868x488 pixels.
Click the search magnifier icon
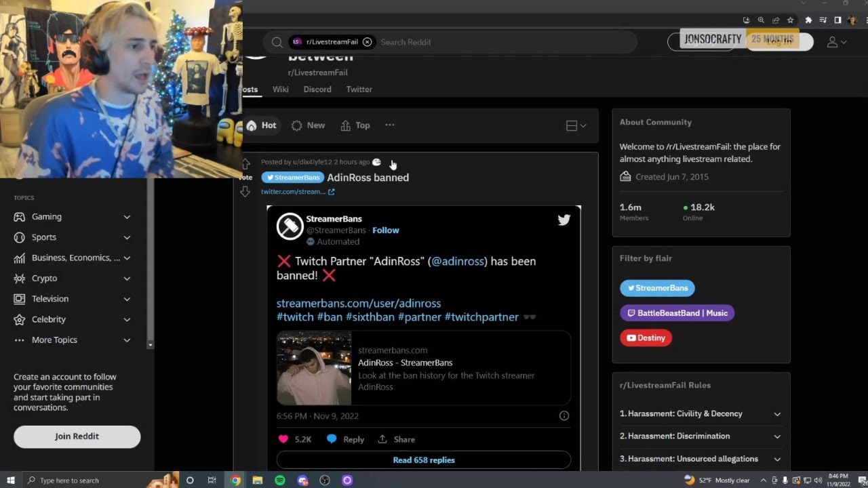(x=277, y=42)
